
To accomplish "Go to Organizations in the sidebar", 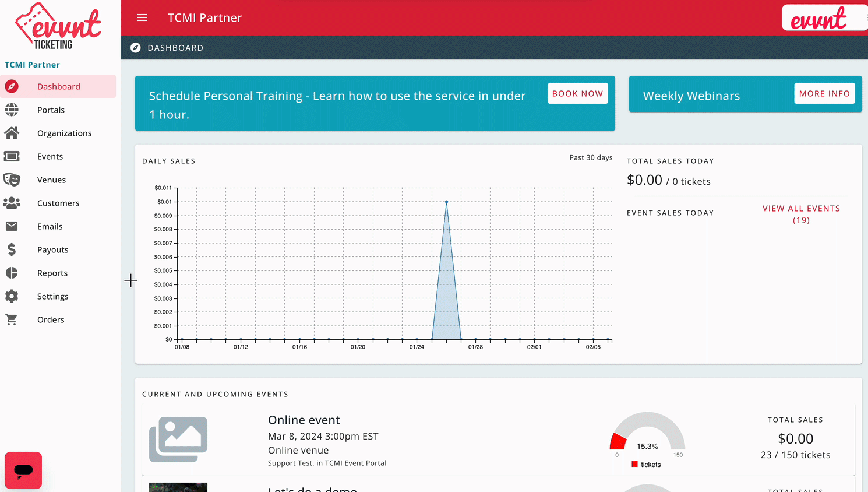I will [58, 133].
